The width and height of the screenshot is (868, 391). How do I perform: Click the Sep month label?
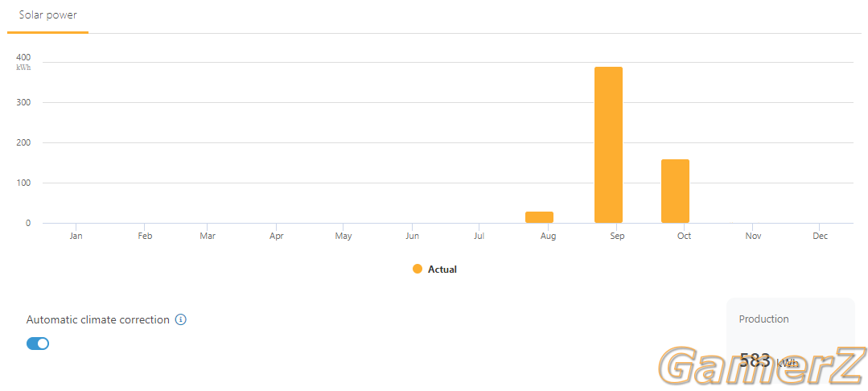pos(617,237)
